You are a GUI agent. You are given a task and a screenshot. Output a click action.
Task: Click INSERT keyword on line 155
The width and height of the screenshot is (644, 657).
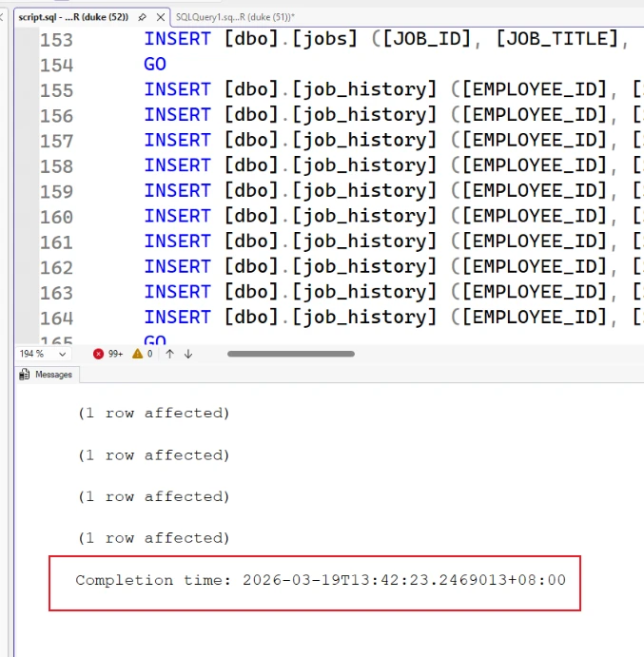tap(177, 89)
